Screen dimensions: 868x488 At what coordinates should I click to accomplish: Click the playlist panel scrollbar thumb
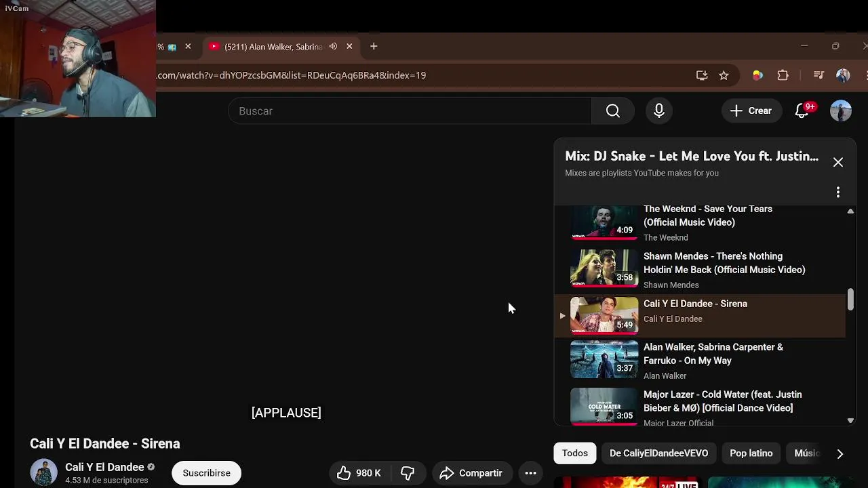[x=850, y=299]
